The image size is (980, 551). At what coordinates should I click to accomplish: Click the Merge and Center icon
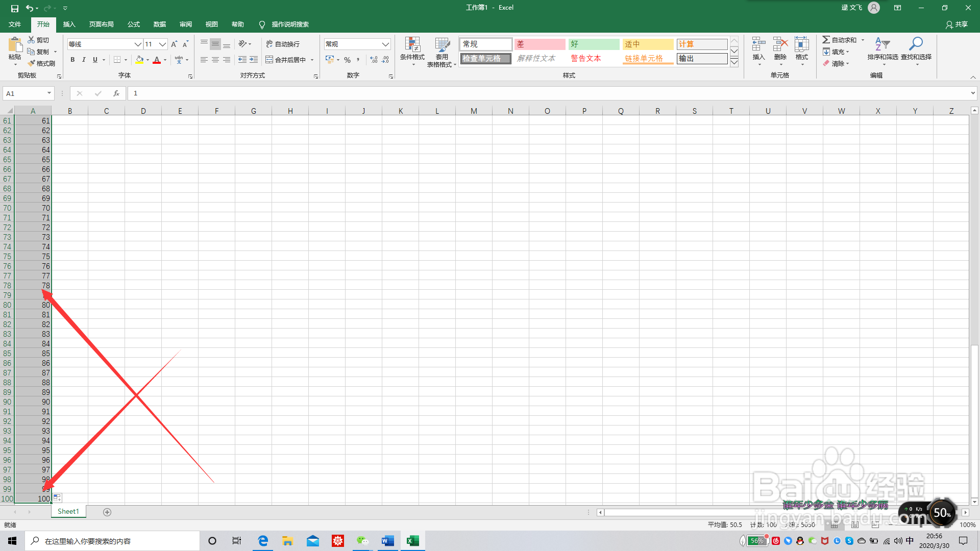(x=269, y=60)
